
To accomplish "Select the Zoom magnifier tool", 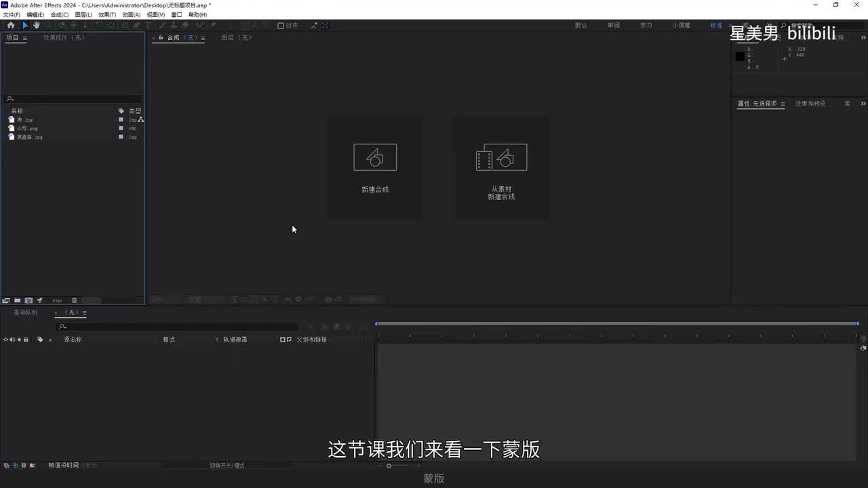I will tap(47, 25).
